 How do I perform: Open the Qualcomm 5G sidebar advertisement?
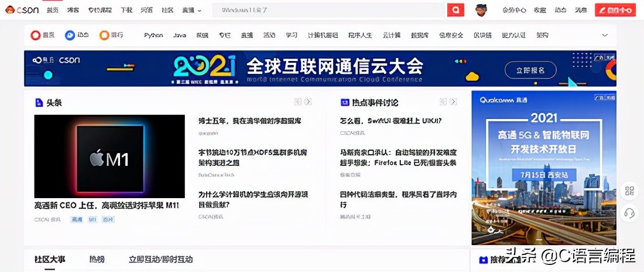point(544,168)
